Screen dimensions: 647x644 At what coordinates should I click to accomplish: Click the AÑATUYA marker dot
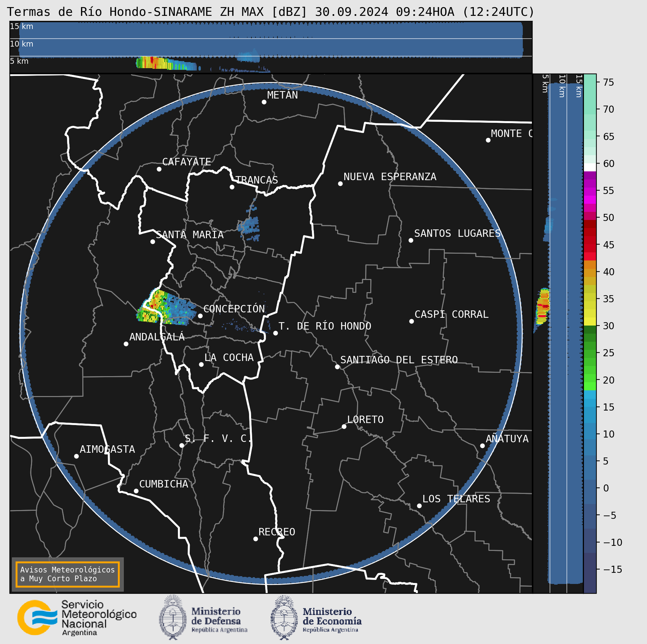482,446
